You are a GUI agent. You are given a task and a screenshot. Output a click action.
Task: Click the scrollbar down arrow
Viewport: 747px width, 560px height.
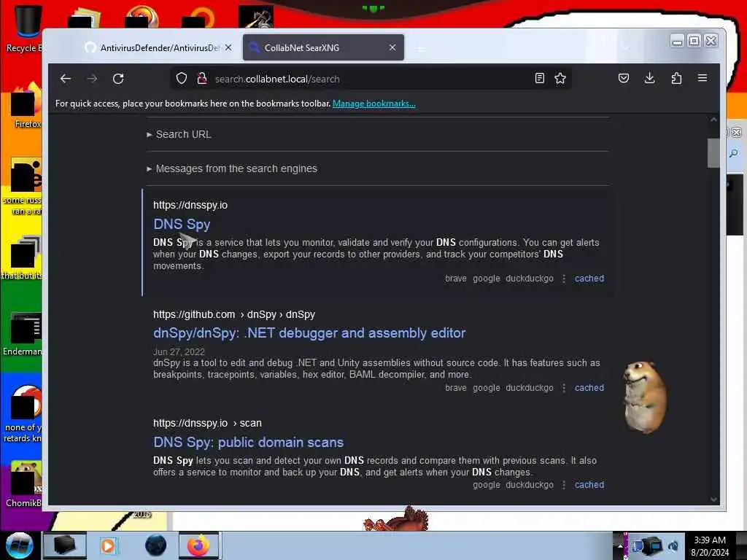coord(713,499)
